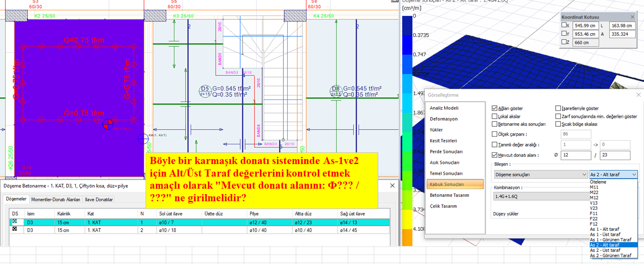Open Deformasyon category
The image size is (644, 264).
(x=444, y=119)
